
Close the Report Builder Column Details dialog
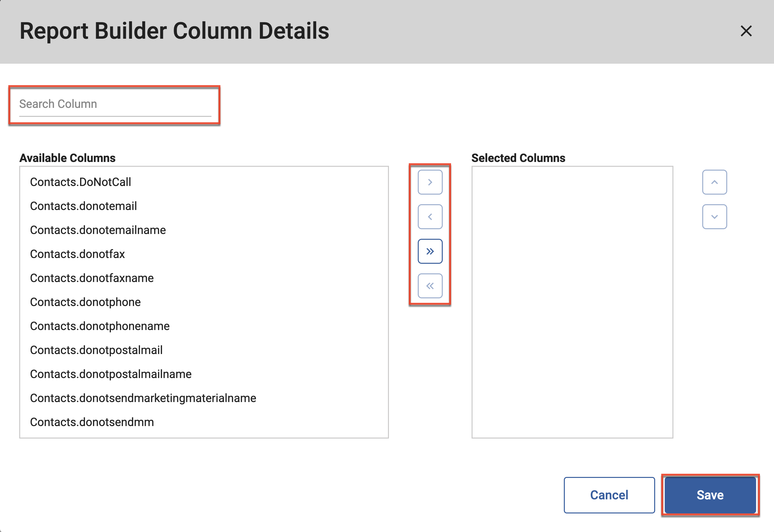pos(746,31)
